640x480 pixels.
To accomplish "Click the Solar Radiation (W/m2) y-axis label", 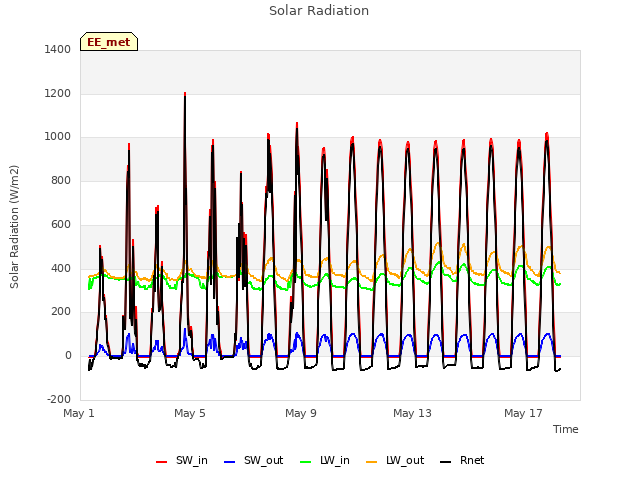I will pos(14,227).
